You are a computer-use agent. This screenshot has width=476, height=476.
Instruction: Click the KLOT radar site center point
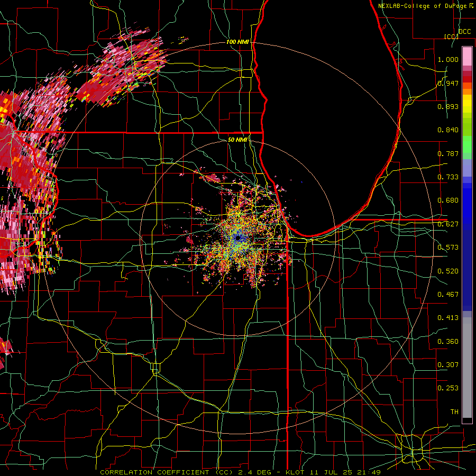coord(237,237)
